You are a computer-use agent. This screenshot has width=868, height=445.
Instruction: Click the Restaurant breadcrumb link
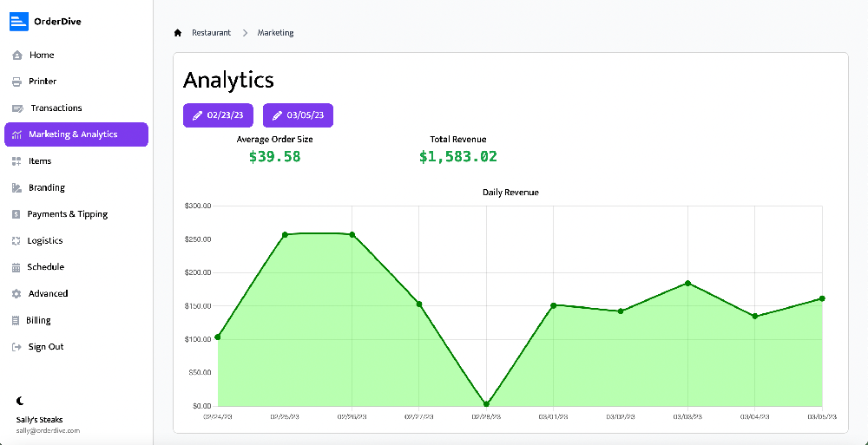212,33
